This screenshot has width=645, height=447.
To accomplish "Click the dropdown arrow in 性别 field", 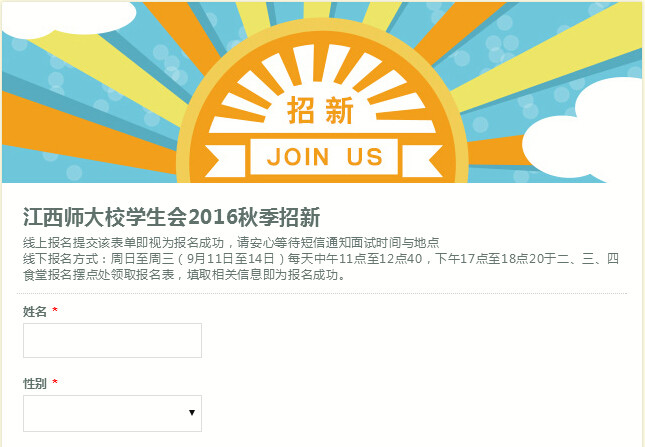I will (192, 412).
